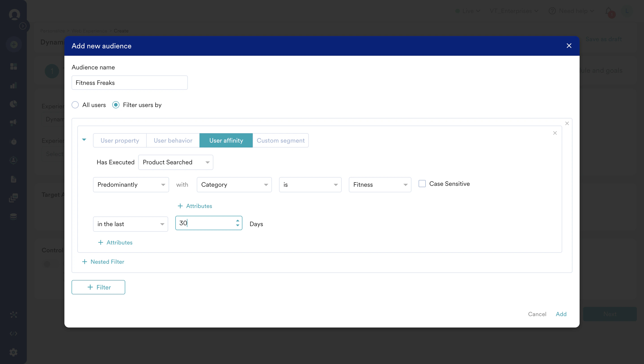
Task: Switch to the Custom segment tab
Action: tap(280, 140)
